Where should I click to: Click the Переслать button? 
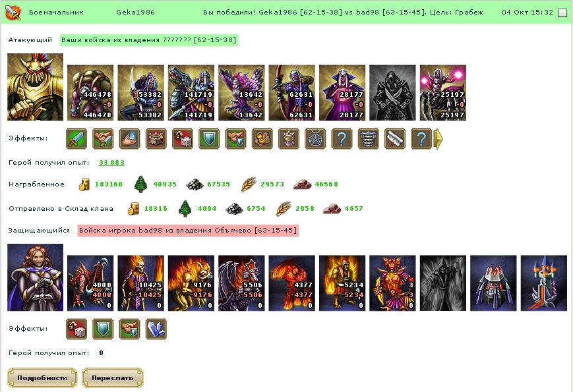tap(113, 378)
